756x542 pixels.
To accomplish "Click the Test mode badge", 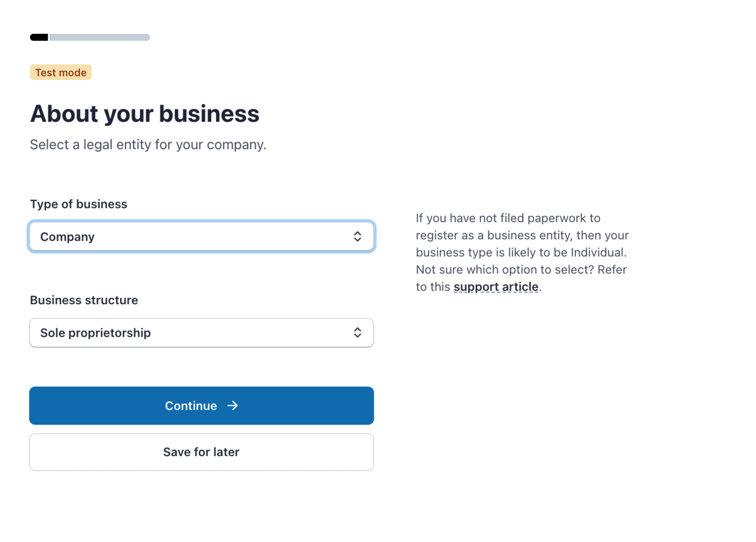I will click(x=61, y=72).
